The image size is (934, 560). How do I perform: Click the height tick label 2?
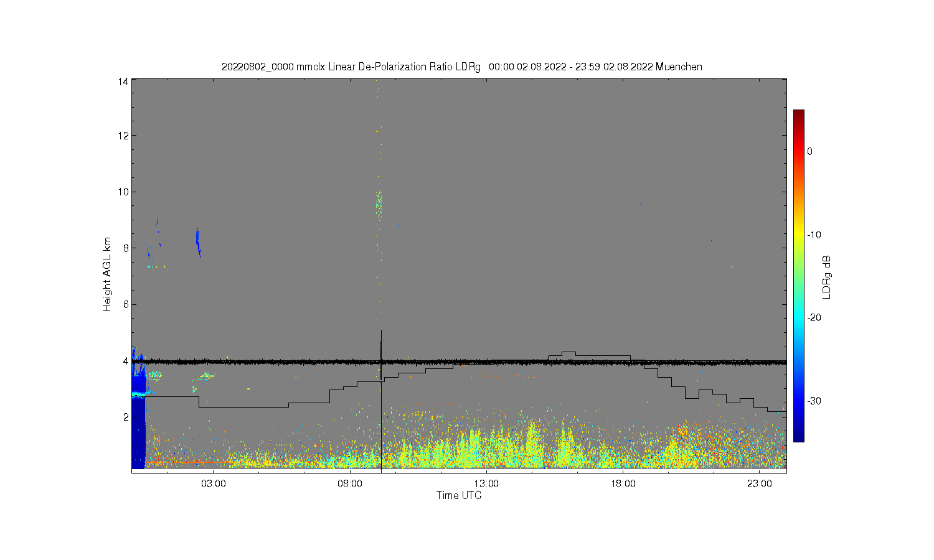126,417
